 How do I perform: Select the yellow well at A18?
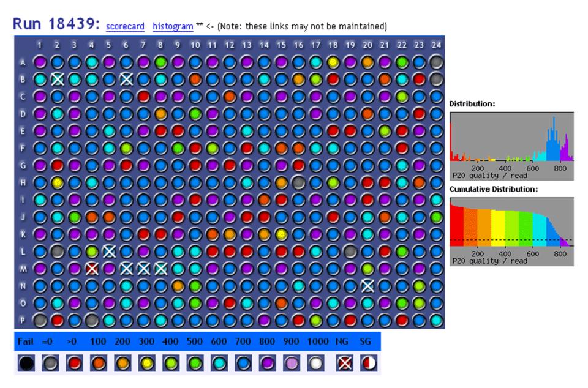tap(333, 62)
